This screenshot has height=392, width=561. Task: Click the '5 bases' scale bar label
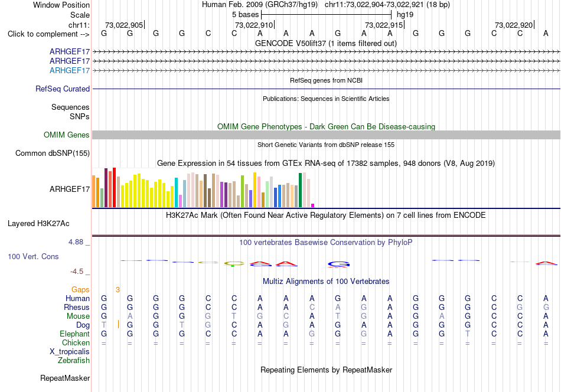245,15
